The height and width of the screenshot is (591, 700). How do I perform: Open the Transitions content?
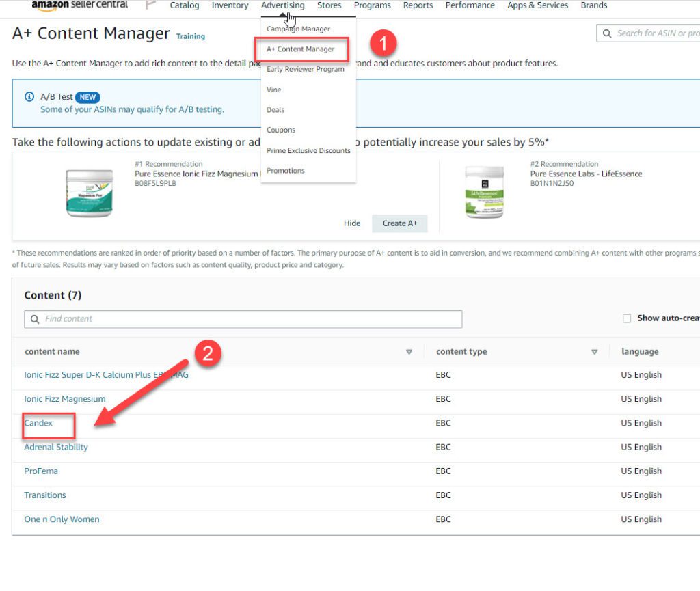pyautogui.click(x=45, y=495)
